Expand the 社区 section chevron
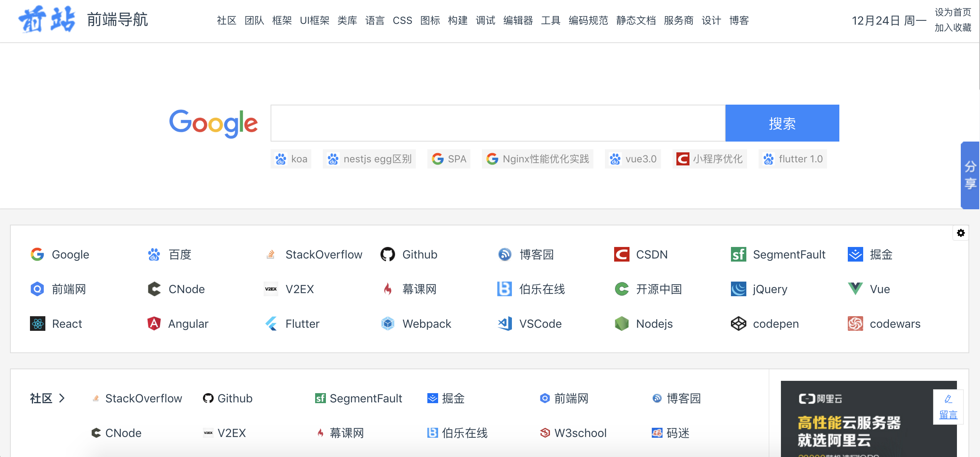Screen dimensions: 980x457 62,398
